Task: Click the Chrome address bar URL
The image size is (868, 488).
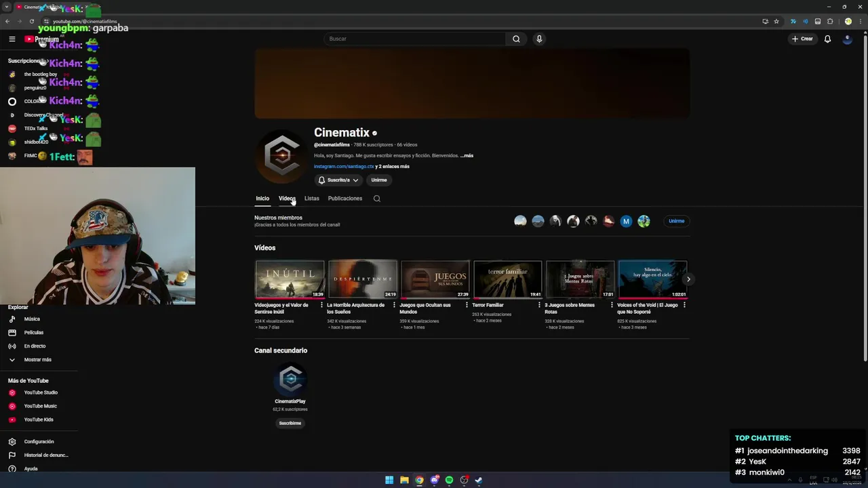Action: [x=85, y=22]
